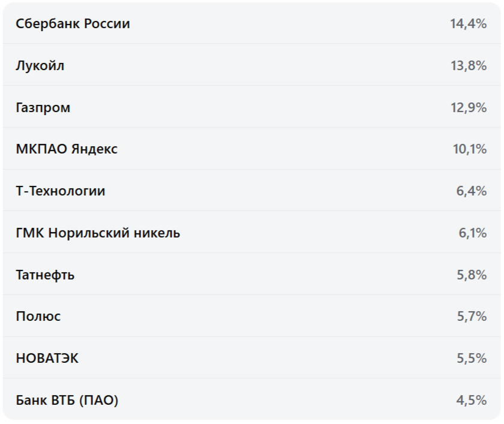This screenshot has height=424, width=504.
Task: Select the Полюс company entry
Action: tap(38, 316)
